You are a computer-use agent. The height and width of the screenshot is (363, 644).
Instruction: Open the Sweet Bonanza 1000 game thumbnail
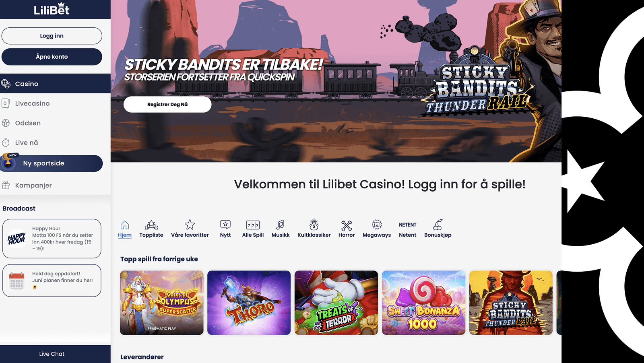click(x=423, y=303)
